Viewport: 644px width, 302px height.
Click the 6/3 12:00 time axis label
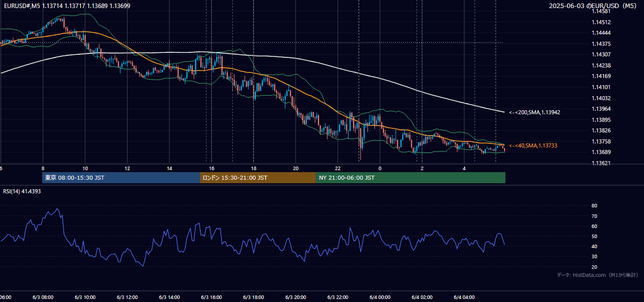(x=127, y=297)
